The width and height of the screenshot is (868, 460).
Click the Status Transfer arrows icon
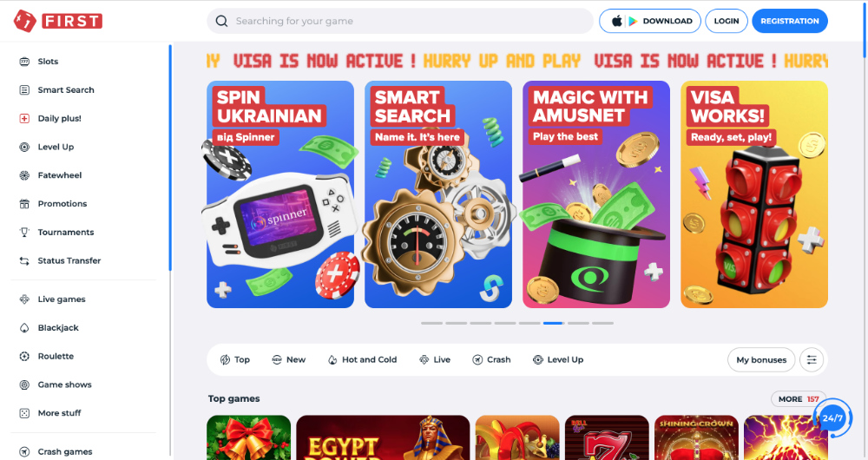point(24,260)
